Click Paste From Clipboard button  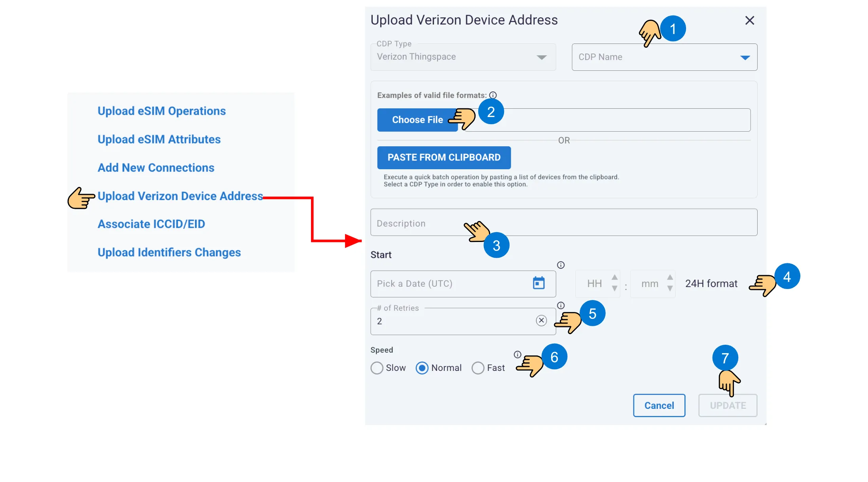[444, 157]
